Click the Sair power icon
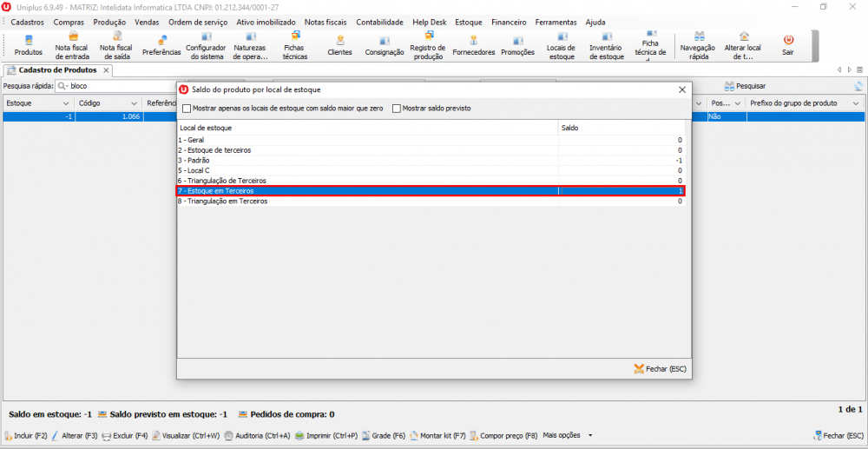 [x=787, y=45]
